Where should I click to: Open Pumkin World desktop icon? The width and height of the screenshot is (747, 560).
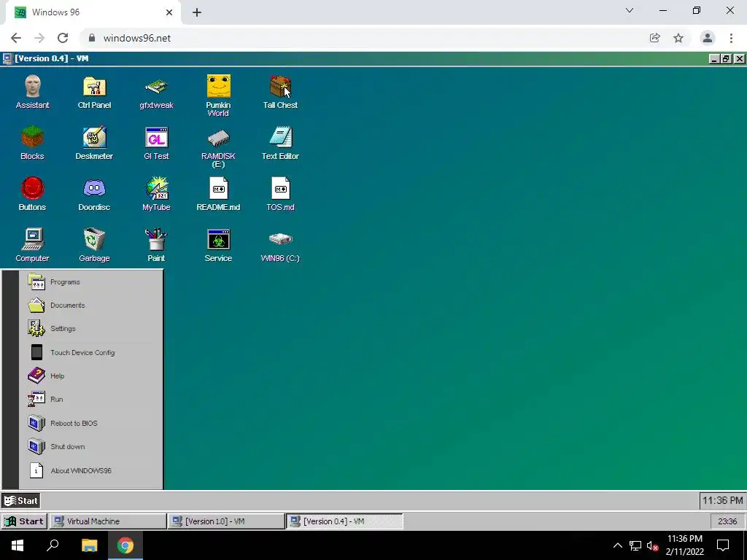218,96
